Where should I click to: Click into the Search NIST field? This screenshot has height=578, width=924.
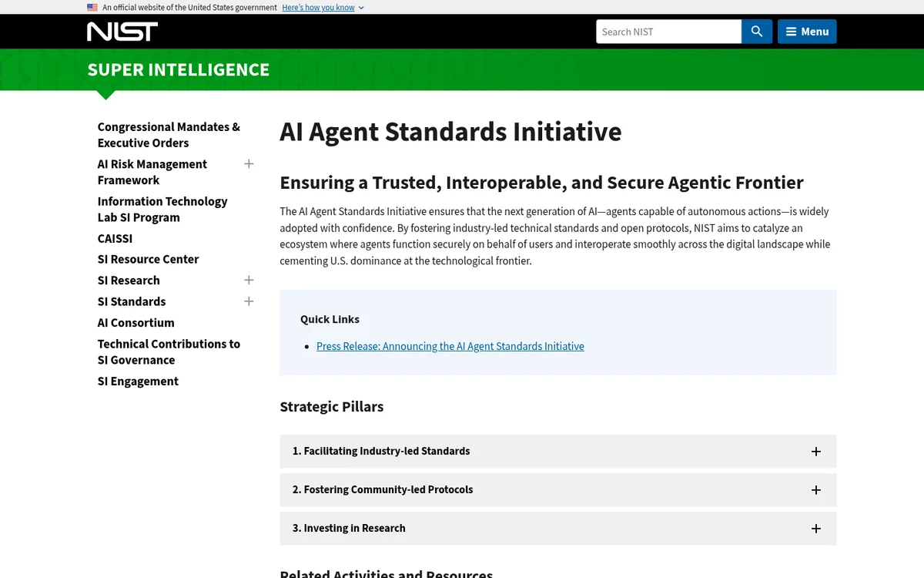pyautogui.click(x=668, y=32)
